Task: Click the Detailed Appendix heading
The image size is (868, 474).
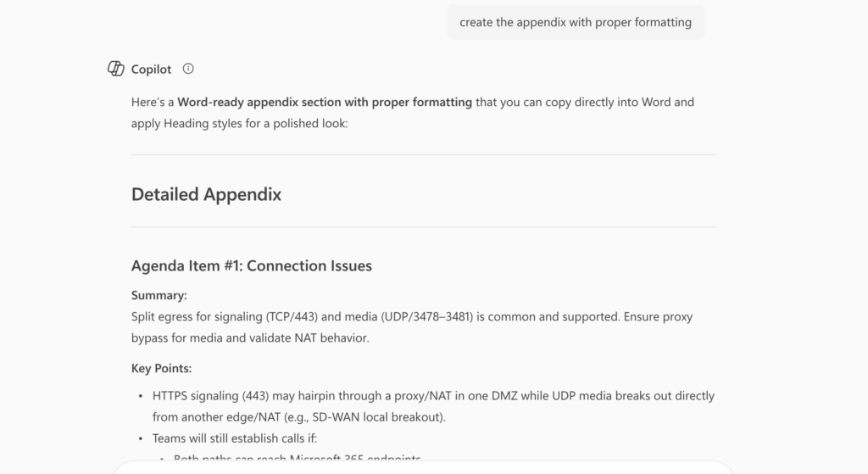Action: coord(206,194)
